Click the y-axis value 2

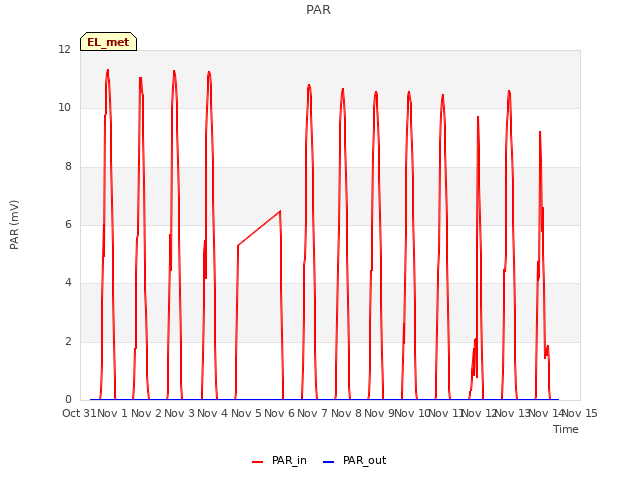68,341
